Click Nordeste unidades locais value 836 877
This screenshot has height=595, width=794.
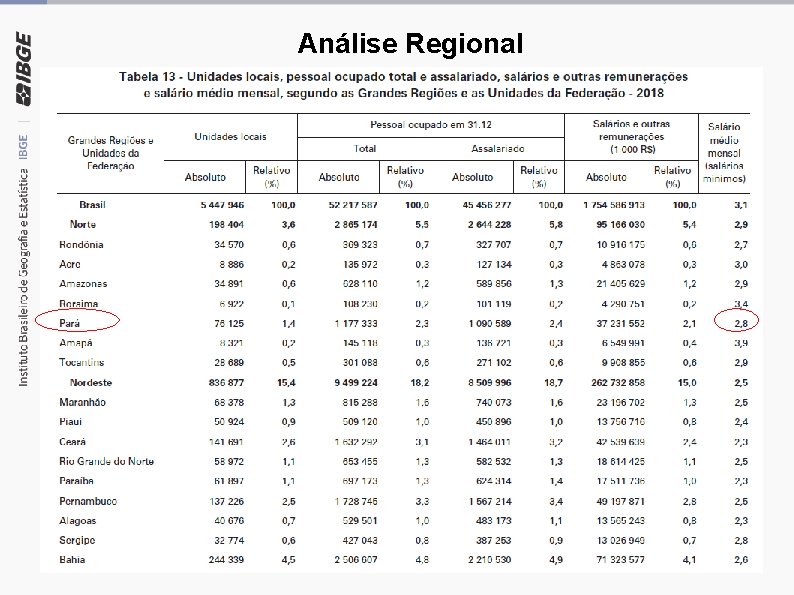[226, 383]
